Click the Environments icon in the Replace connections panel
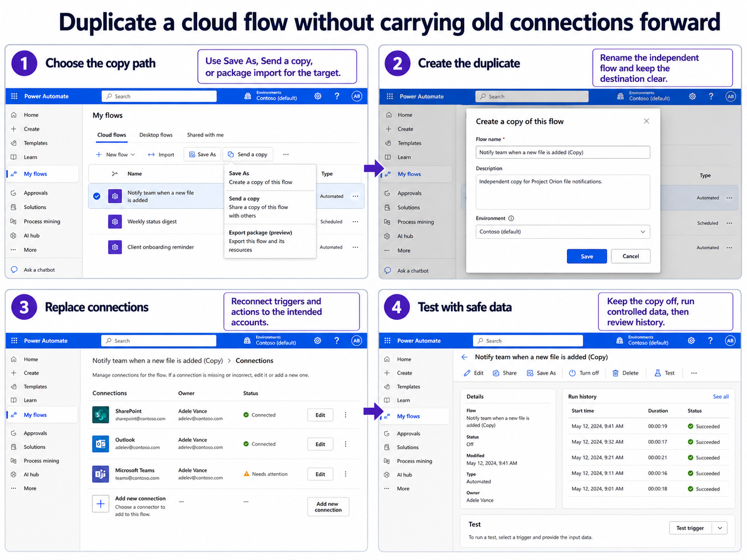 click(247, 340)
